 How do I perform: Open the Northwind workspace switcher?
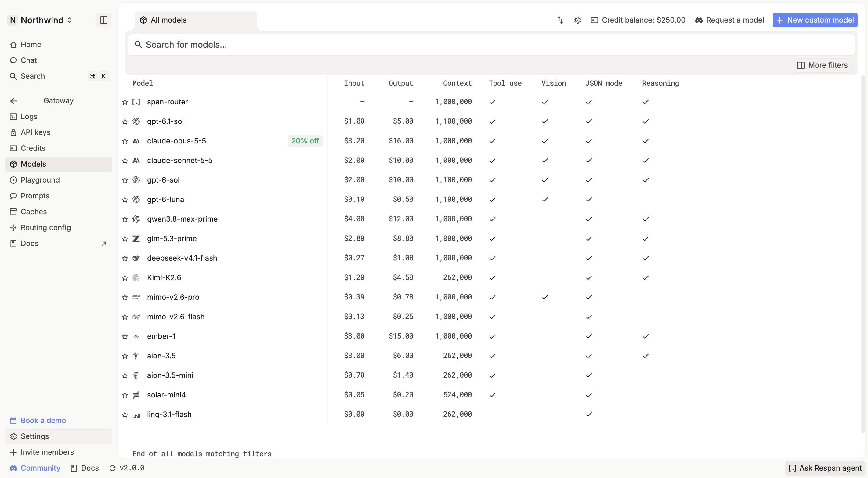point(40,20)
